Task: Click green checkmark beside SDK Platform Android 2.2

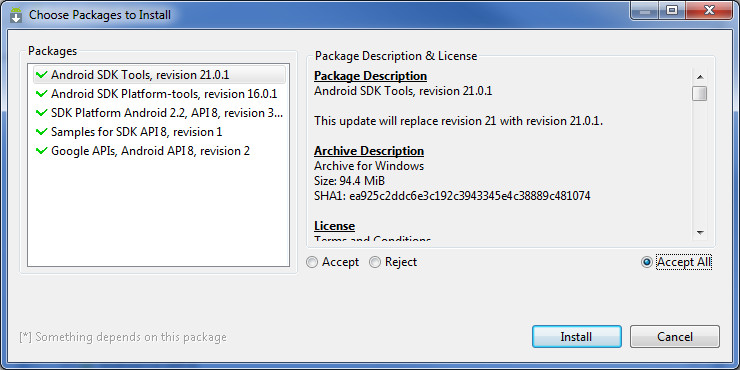Action: coord(42,113)
